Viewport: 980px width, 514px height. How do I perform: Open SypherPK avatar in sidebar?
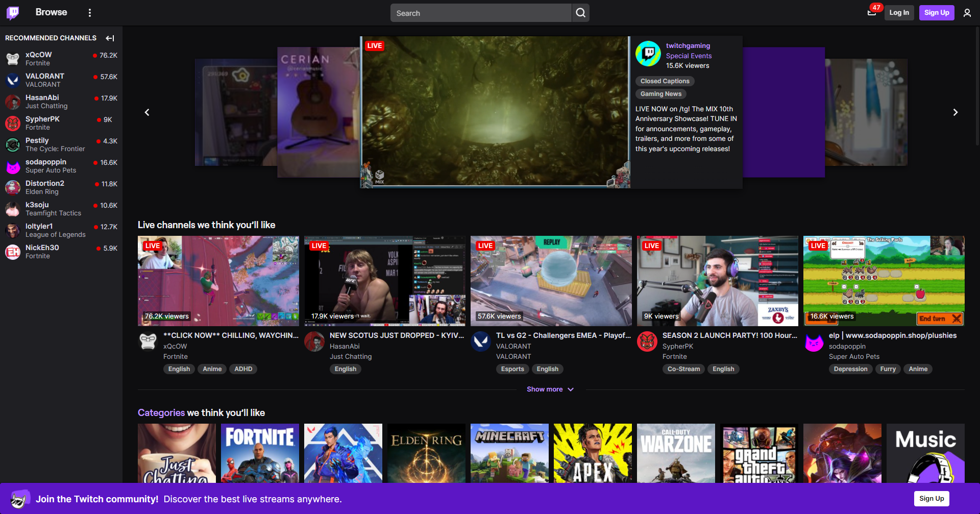[x=13, y=123]
